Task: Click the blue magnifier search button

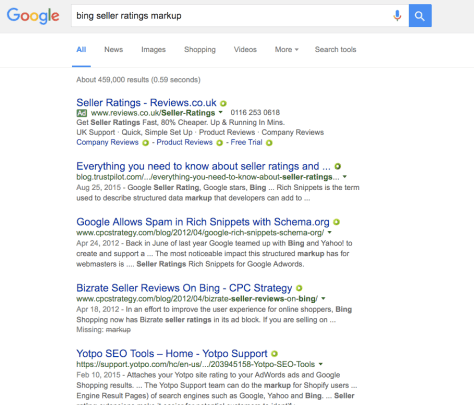Action: pyautogui.click(x=420, y=16)
